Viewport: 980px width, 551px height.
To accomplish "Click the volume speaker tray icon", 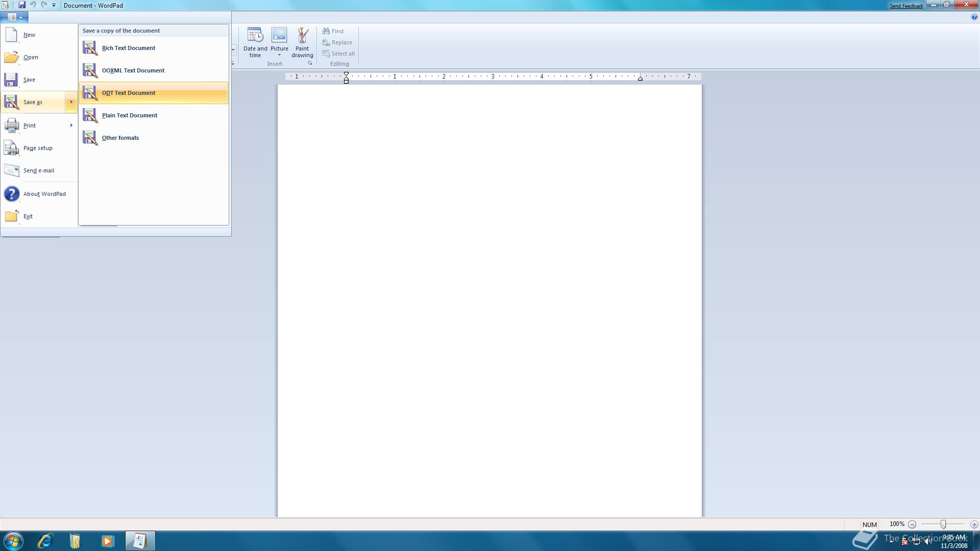I will point(928,542).
